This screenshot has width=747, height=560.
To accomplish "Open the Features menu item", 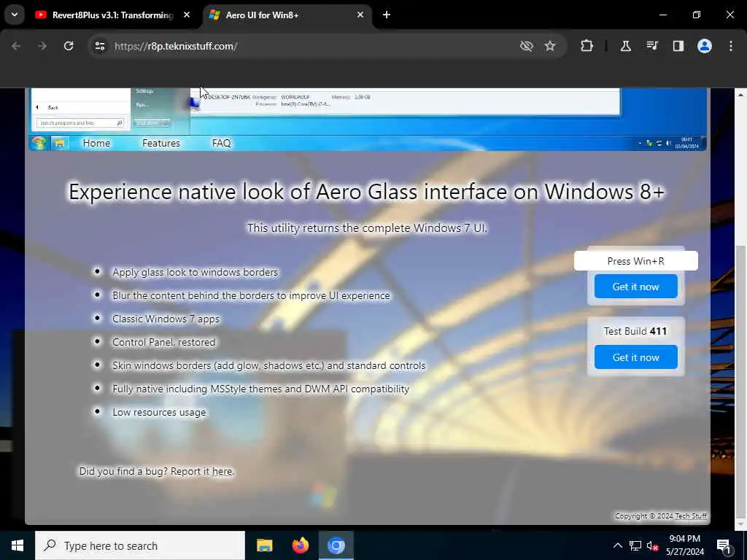I will point(161,143).
